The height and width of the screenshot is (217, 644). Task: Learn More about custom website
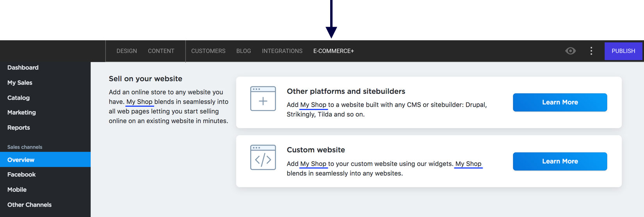tap(560, 161)
